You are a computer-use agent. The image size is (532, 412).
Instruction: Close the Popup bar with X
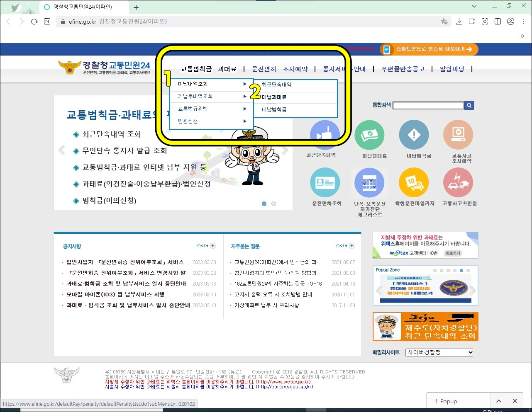click(515, 401)
